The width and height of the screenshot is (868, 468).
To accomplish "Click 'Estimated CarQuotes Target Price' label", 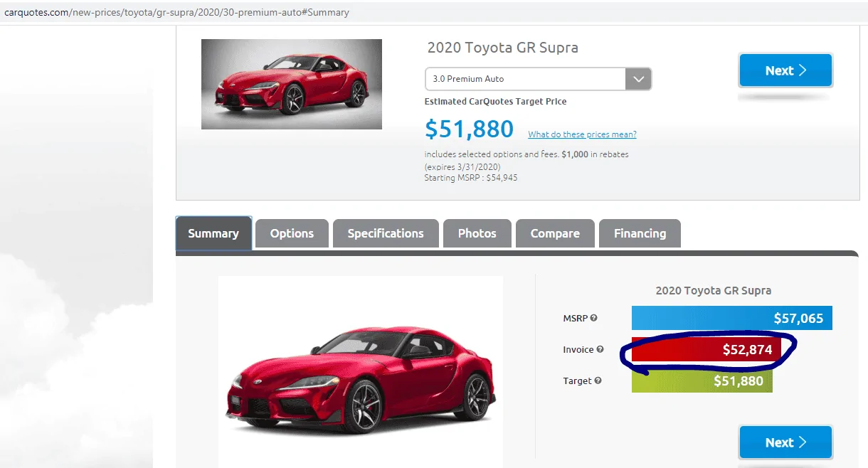I will (x=496, y=102).
